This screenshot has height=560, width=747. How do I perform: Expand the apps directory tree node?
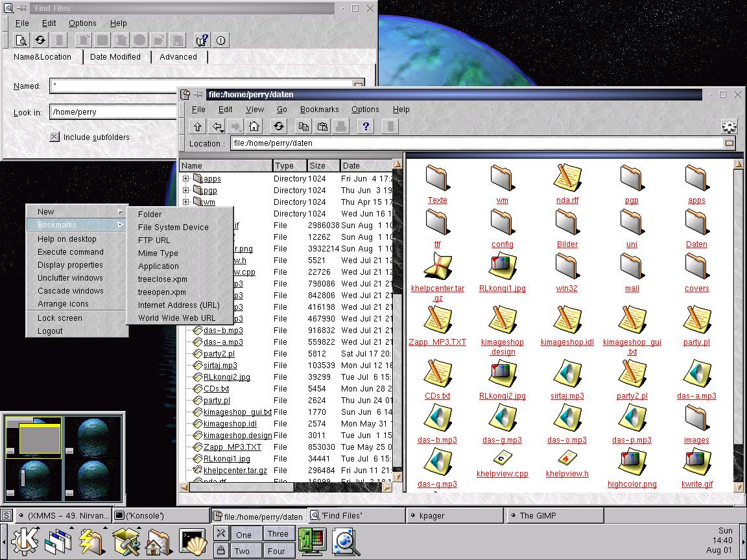tap(186, 179)
